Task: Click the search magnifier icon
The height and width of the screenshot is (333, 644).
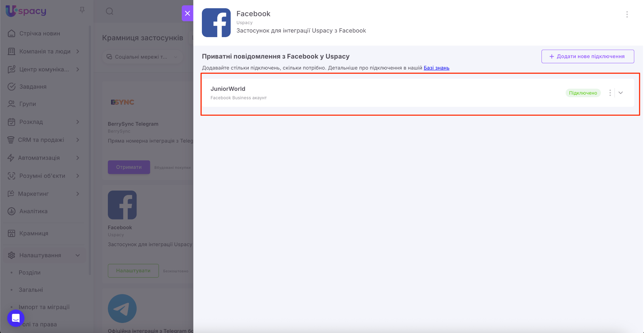Action: [x=109, y=12]
